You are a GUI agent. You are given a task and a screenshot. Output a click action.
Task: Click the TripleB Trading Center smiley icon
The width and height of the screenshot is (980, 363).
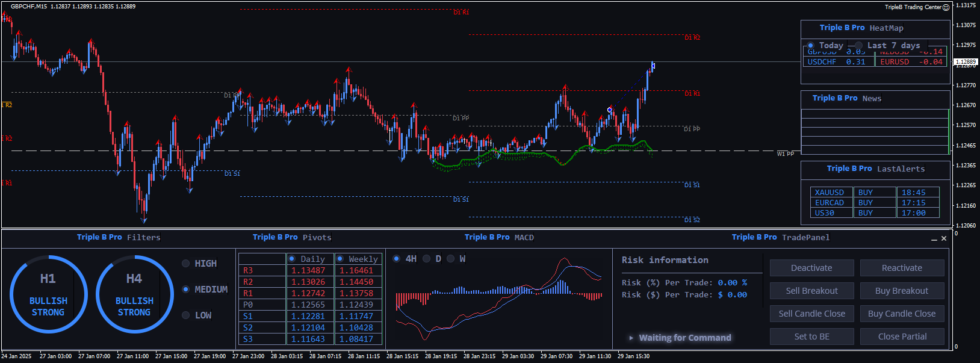(x=946, y=7)
